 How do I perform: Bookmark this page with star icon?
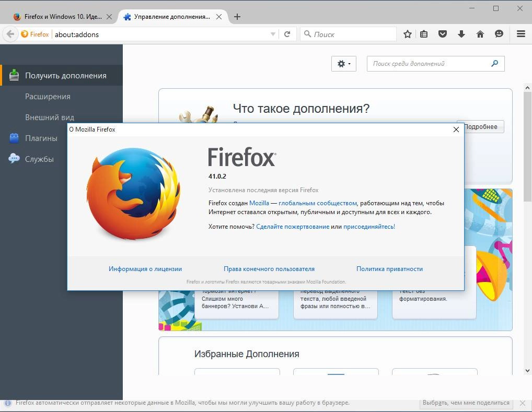[408, 34]
